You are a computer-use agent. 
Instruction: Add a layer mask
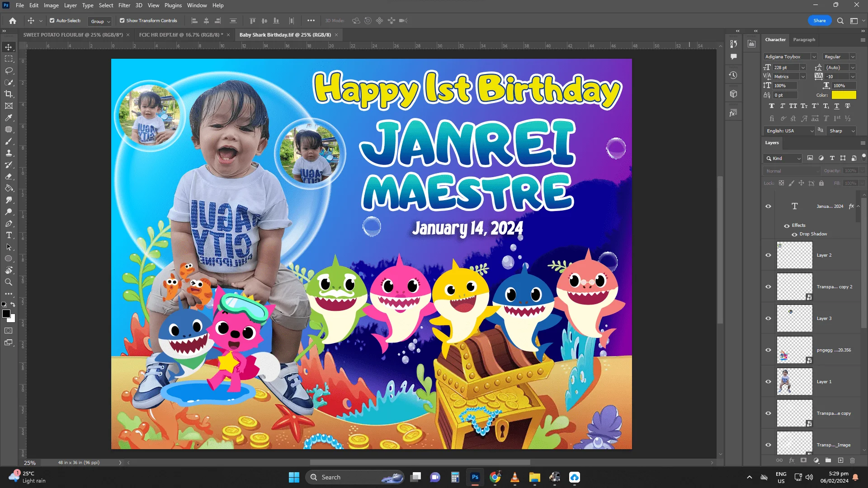(x=803, y=460)
